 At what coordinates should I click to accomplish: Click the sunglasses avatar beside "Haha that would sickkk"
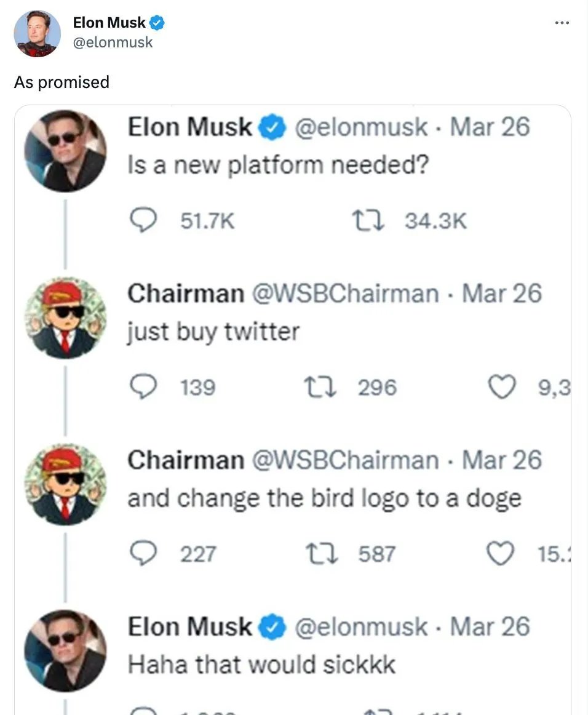(x=65, y=651)
